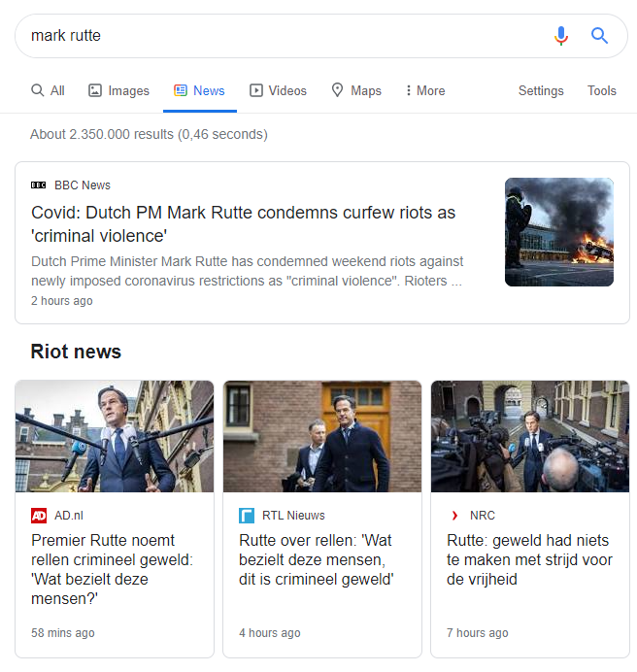
Task: Click the AD.nl red logo icon
Action: 39,515
